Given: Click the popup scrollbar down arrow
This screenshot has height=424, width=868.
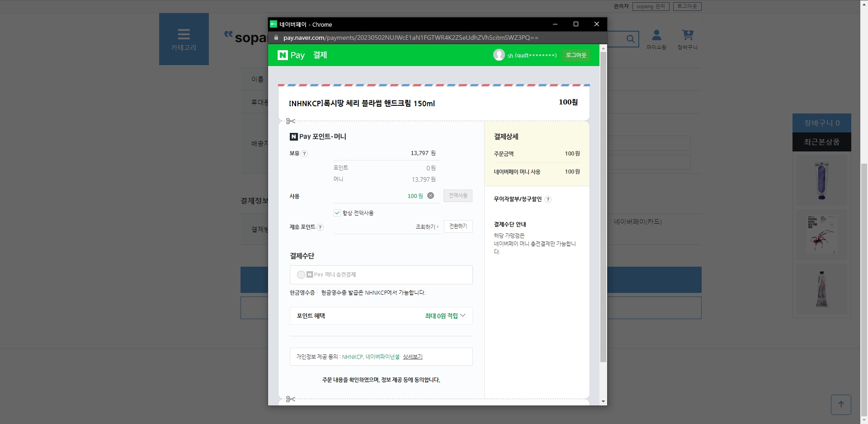Looking at the screenshot, I should click(603, 401).
